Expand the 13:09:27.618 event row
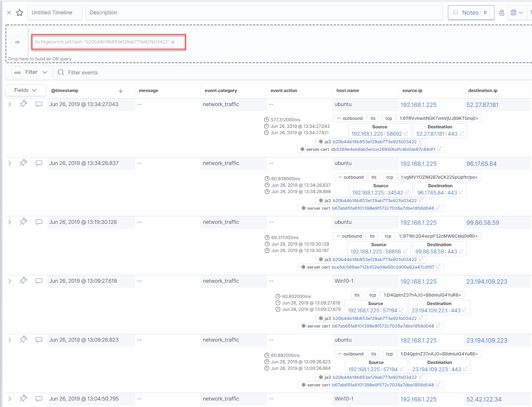 coord(10,281)
